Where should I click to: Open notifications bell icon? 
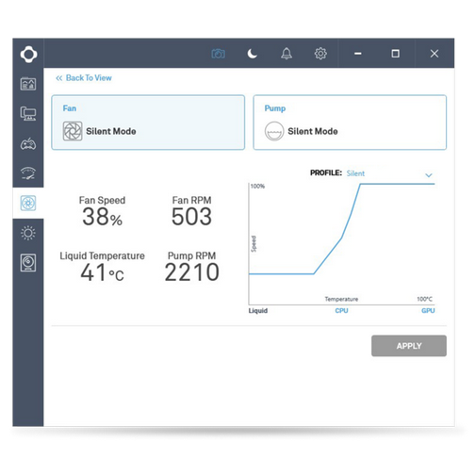(x=287, y=54)
